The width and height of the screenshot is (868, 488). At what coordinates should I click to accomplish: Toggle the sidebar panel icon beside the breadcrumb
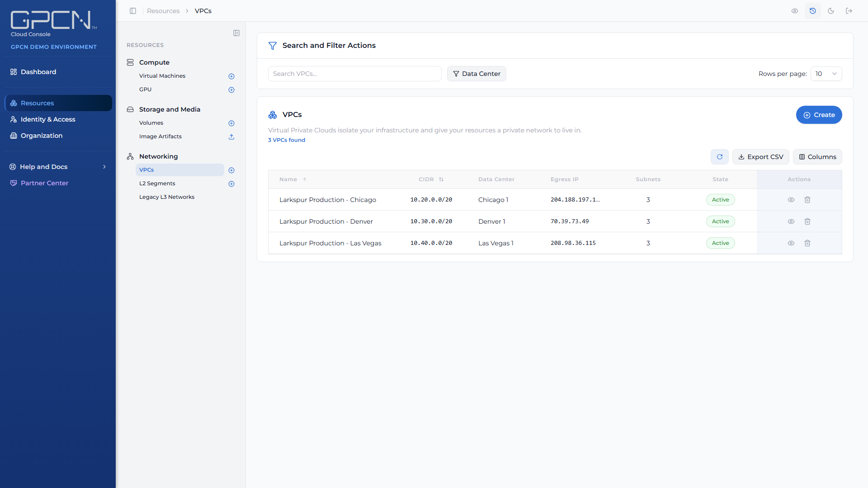[x=133, y=11]
